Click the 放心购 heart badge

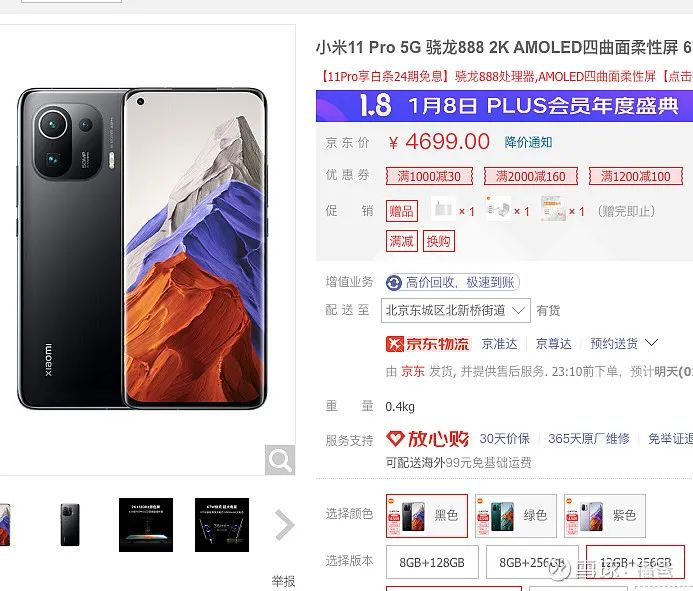coord(427,439)
